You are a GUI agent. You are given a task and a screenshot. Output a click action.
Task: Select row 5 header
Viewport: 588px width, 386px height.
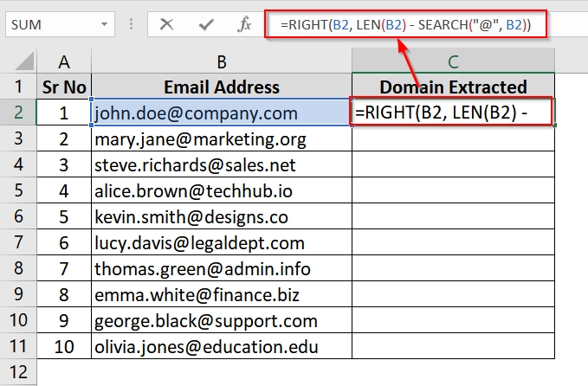click(18, 190)
